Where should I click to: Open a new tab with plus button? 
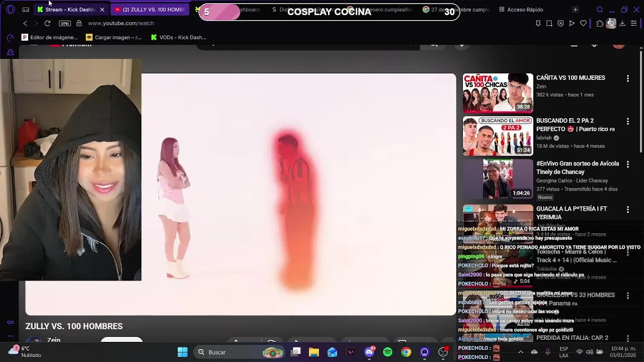click(x=575, y=10)
